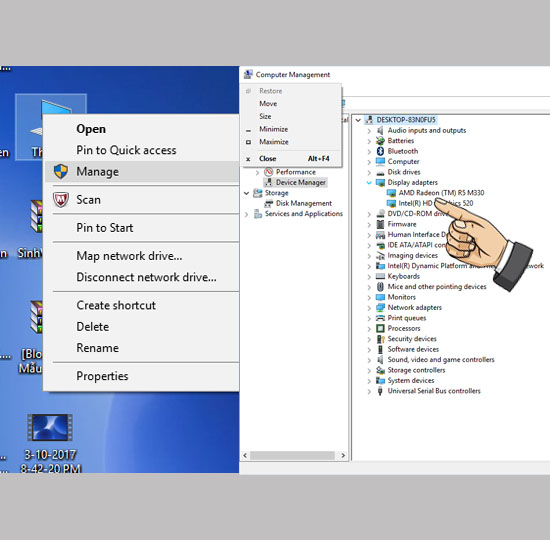This screenshot has width=550, height=540.
Task: Choose Pin to Start entry
Action: pos(105,228)
